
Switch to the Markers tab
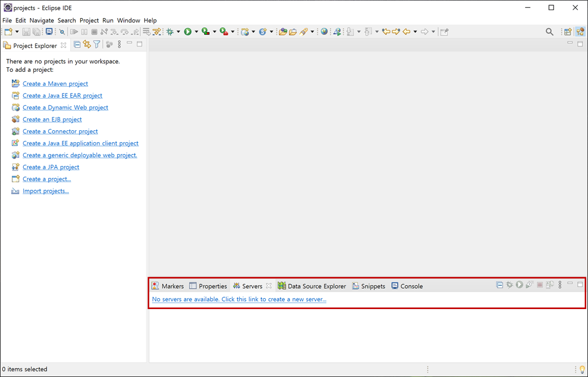point(167,286)
